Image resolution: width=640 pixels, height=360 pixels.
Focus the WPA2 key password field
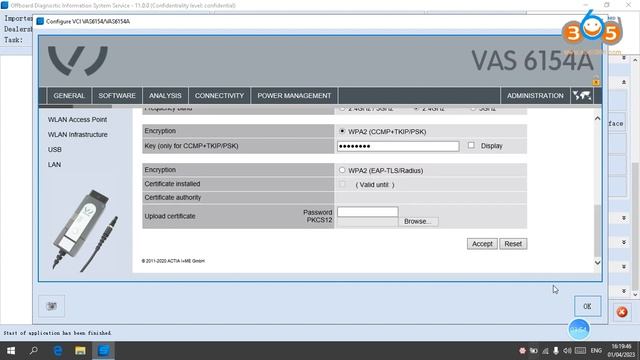click(x=398, y=146)
